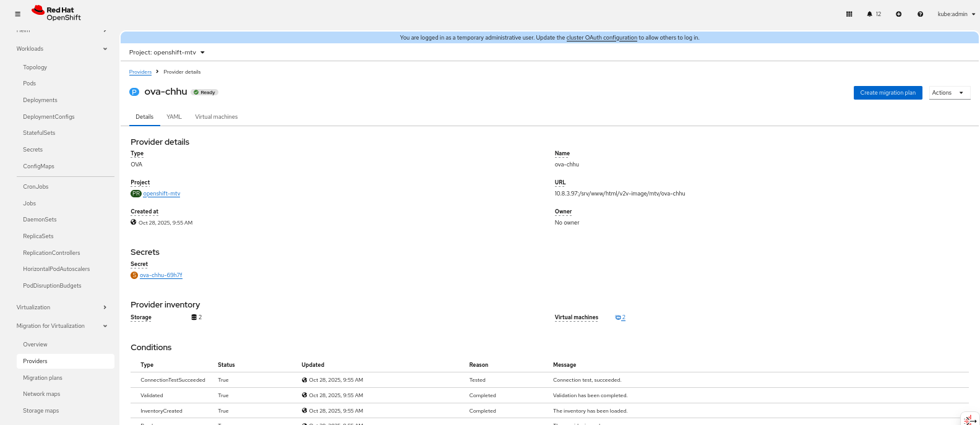980x425 pixels.
Task: Open the virtual machines count link 2
Action: (624, 317)
